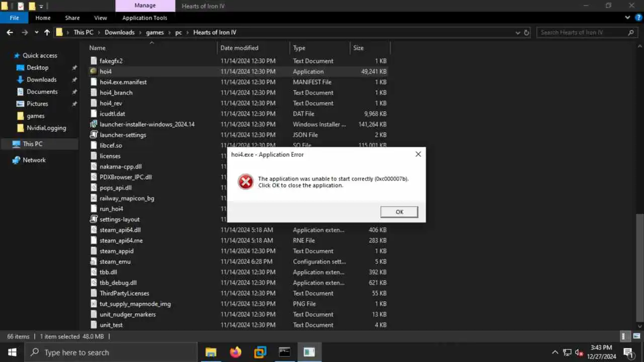Viewport: 644px width, 362px height.
Task: Open the Share ribbon tab
Action: coord(72,18)
